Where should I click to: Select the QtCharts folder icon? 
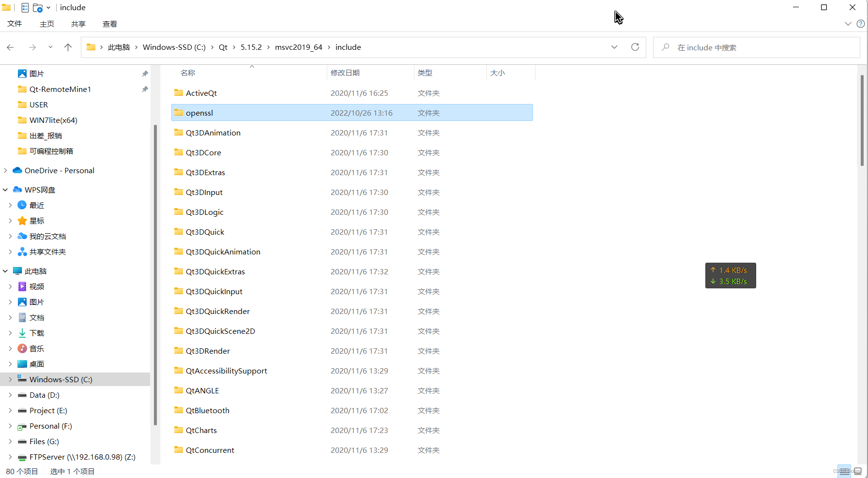179,430
